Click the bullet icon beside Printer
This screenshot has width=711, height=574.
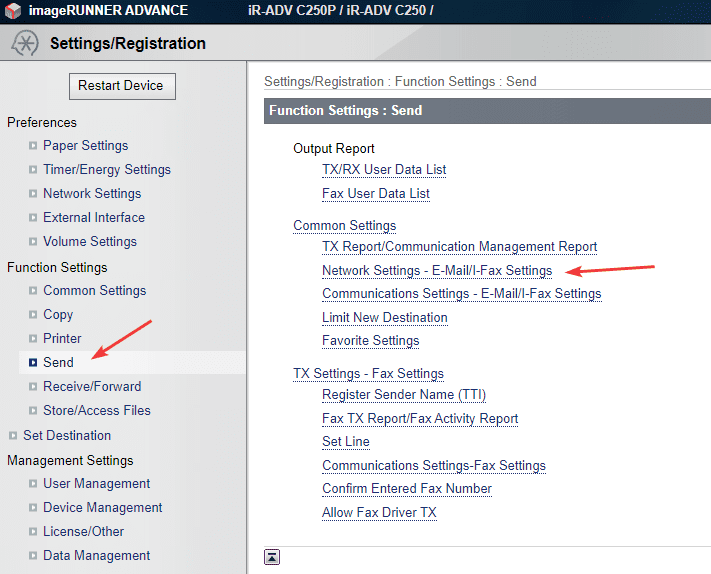tap(33, 339)
